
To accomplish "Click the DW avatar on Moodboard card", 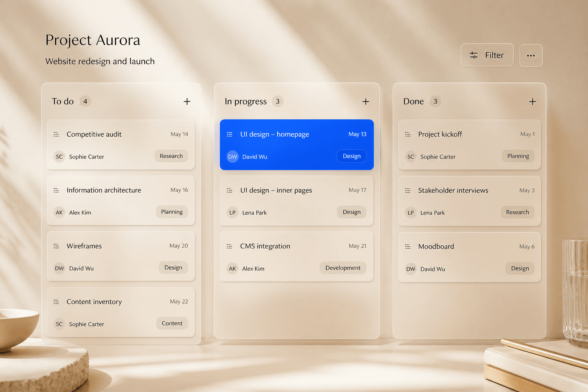I will click(411, 269).
